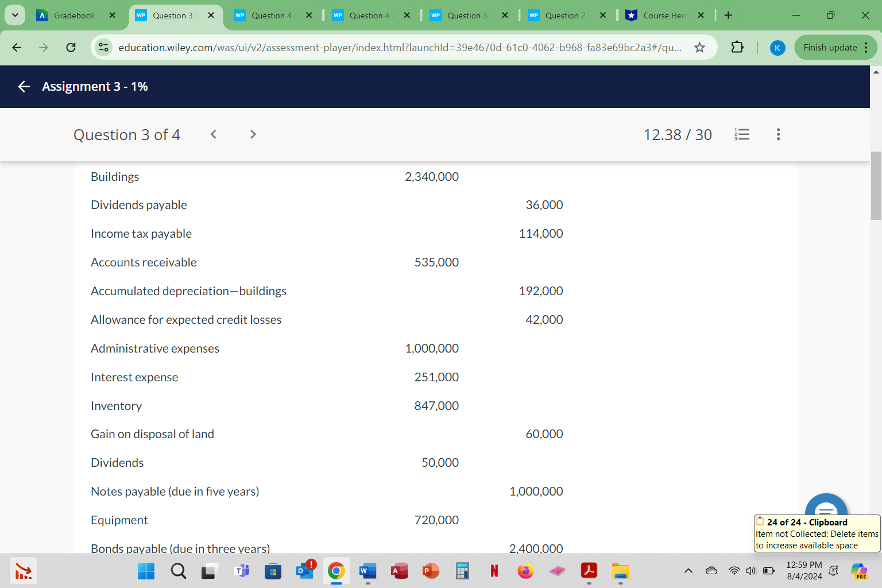Switch to the Course Hero tab
882x588 pixels.
coord(663,16)
